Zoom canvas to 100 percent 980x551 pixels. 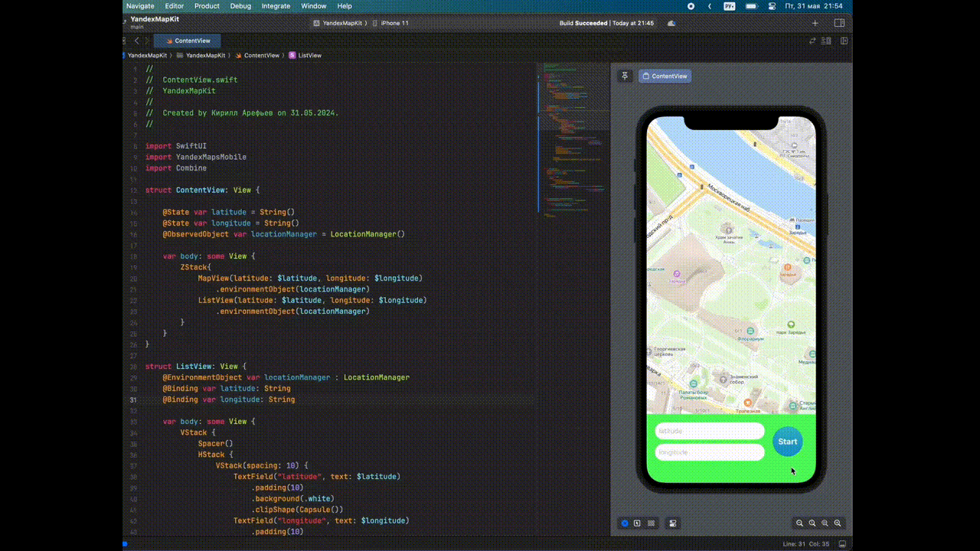pyautogui.click(x=812, y=523)
